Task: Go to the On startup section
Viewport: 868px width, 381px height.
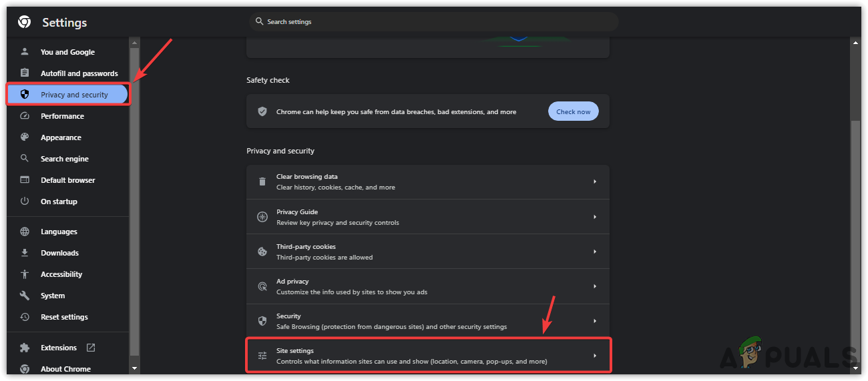Action: click(59, 202)
